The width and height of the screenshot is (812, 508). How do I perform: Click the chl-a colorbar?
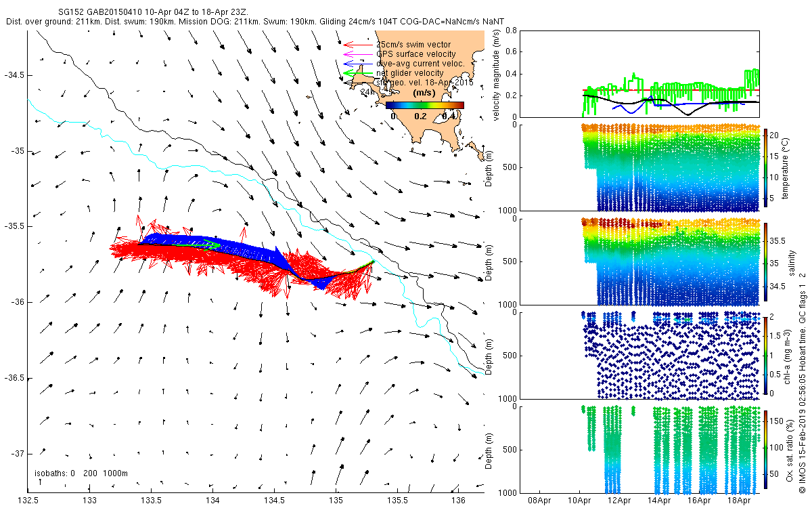[x=766, y=356]
